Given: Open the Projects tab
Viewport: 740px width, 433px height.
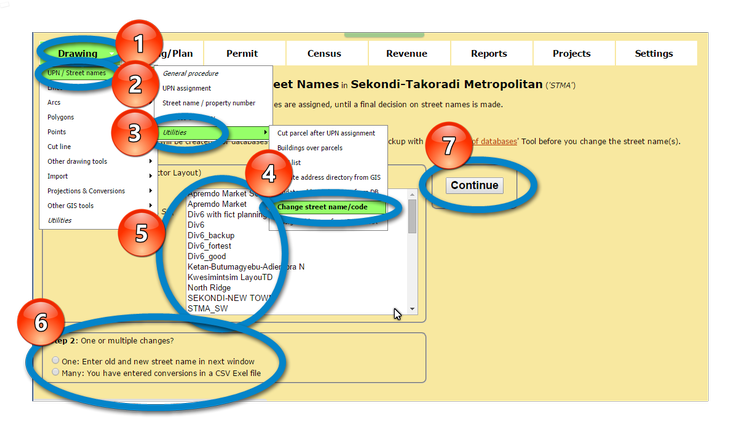Looking at the screenshot, I should click(571, 53).
